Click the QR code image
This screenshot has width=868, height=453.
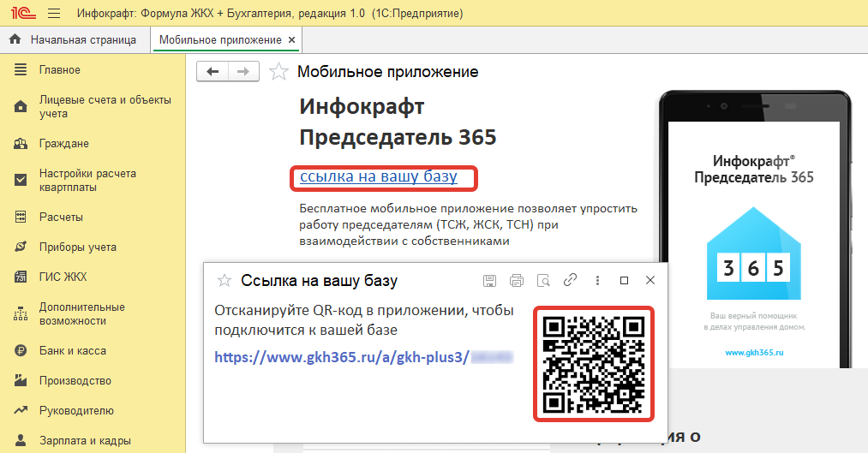[x=594, y=363]
